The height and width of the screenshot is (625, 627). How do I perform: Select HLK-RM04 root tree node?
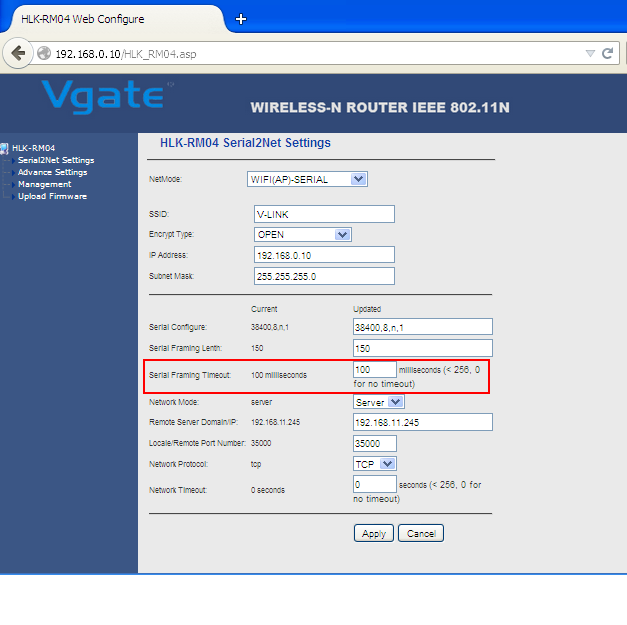point(33,148)
